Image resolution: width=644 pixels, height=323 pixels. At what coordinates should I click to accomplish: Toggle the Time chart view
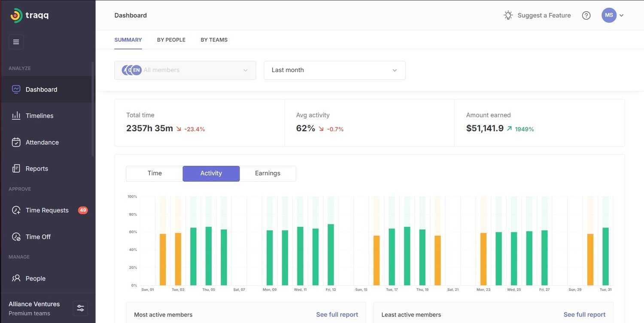[x=154, y=173]
